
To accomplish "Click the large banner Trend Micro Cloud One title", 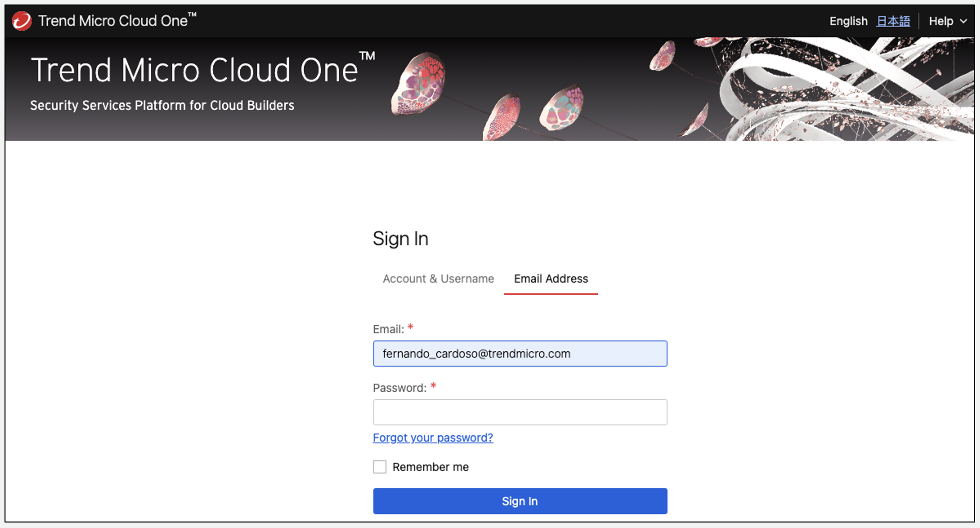I will pos(195,70).
